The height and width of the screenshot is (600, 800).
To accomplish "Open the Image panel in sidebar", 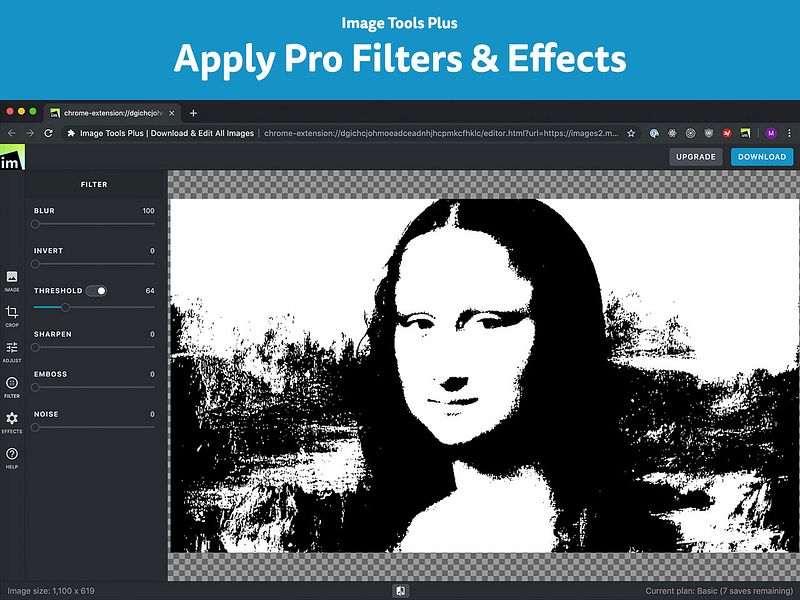I will 12,281.
